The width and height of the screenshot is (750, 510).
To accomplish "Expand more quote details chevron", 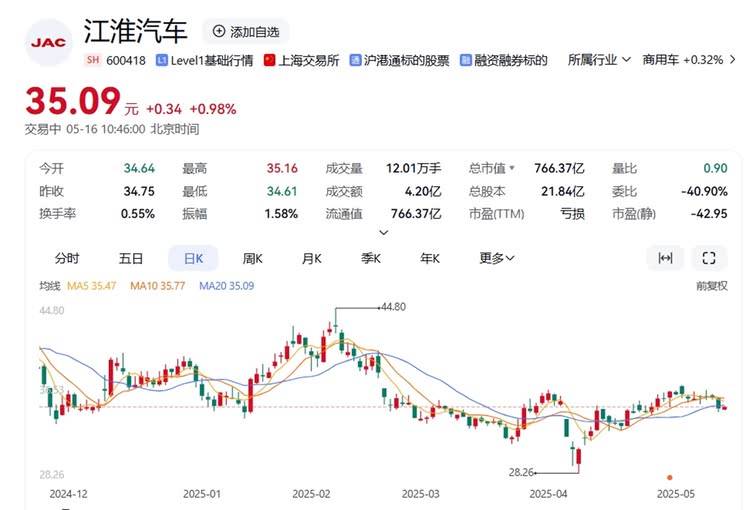I will click(x=384, y=233).
